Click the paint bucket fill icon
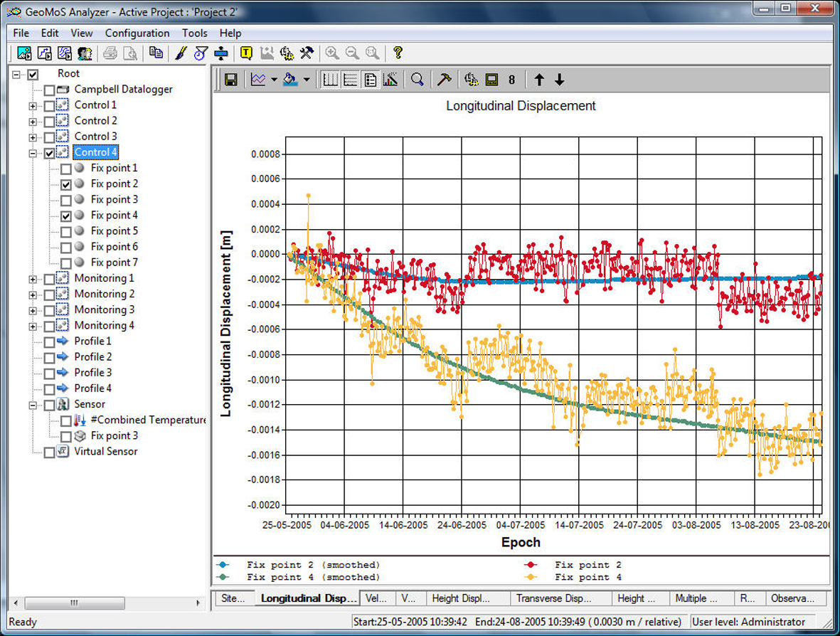This screenshot has height=636, width=840. (290, 80)
